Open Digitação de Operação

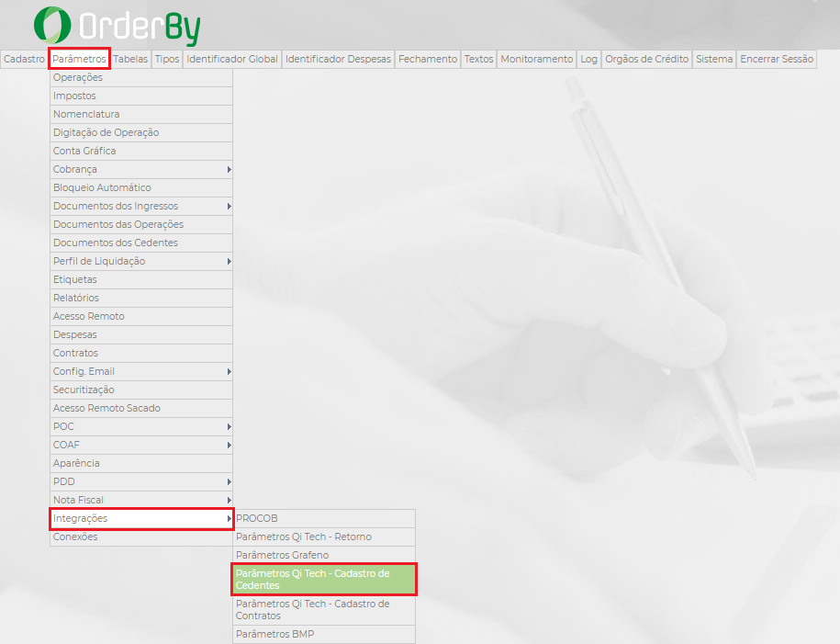pos(140,132)
